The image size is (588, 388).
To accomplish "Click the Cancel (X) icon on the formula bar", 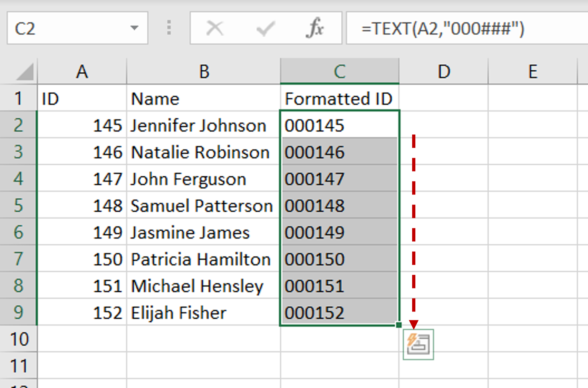I will point(215,28).
